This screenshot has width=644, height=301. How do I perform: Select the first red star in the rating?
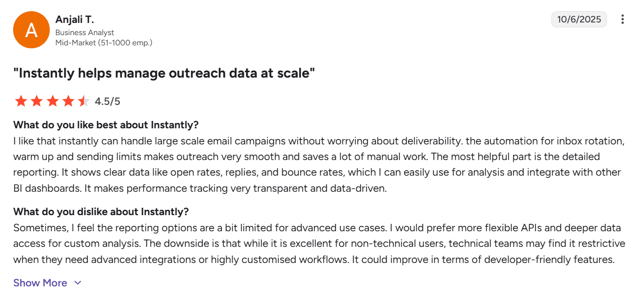coord(21,101)
